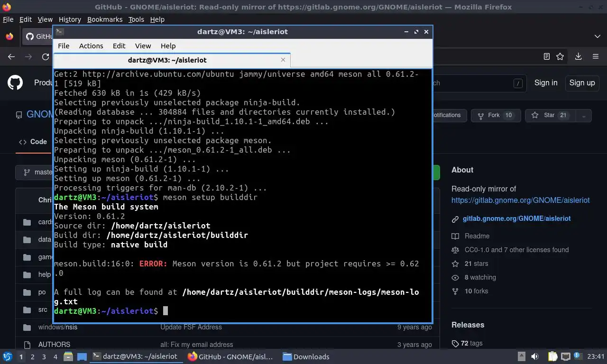Open 'all: Fix my email address' commit
607x364 pixels.
197,345
